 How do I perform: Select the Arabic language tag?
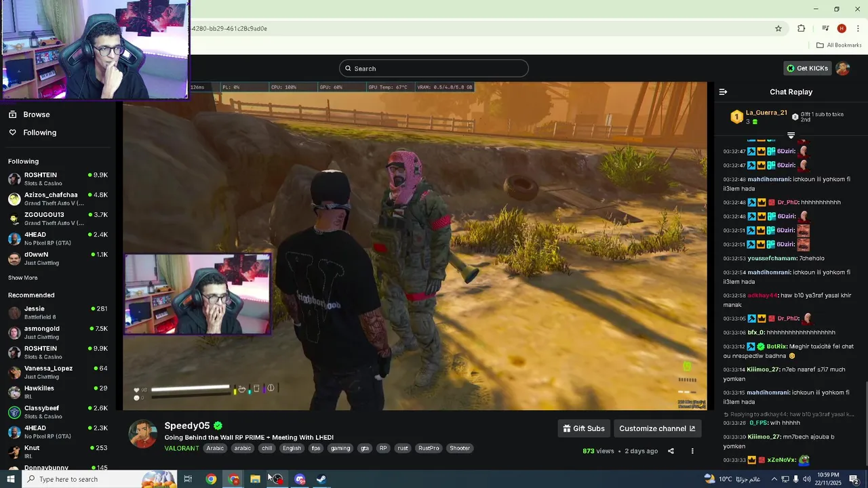[x=215, y=448]
